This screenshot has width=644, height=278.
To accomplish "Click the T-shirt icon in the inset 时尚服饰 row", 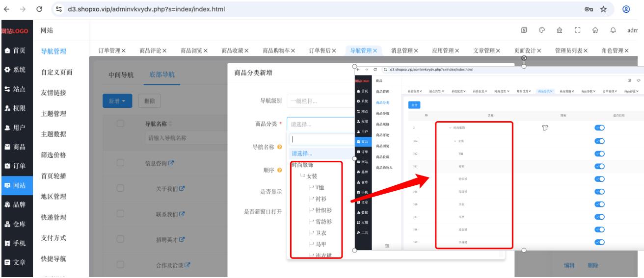I will point(544,127).
